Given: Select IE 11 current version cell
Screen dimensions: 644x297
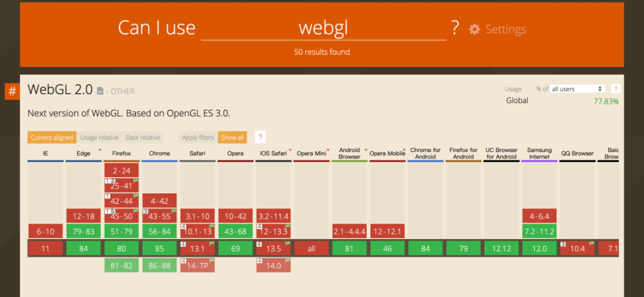Looking at the screenshot, I should point(45,249).
